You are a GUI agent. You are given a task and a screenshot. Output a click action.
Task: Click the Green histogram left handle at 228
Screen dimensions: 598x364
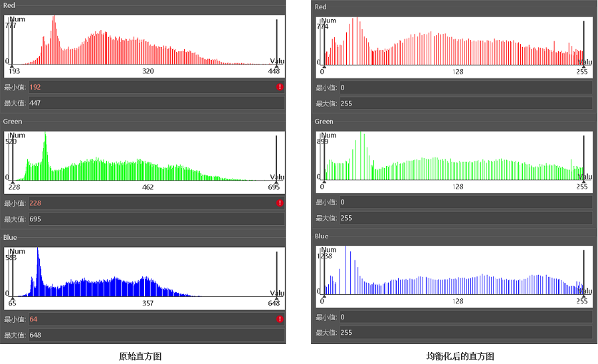click(x=11, y=181)
